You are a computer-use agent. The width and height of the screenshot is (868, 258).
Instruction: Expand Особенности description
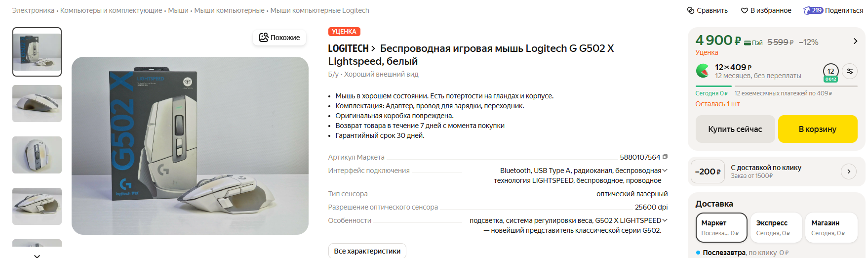[665, 220]
